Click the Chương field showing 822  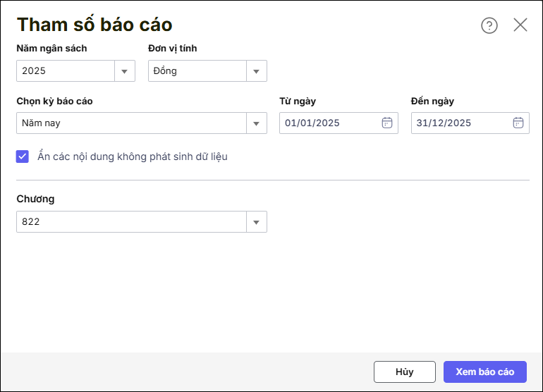point(131,222)
